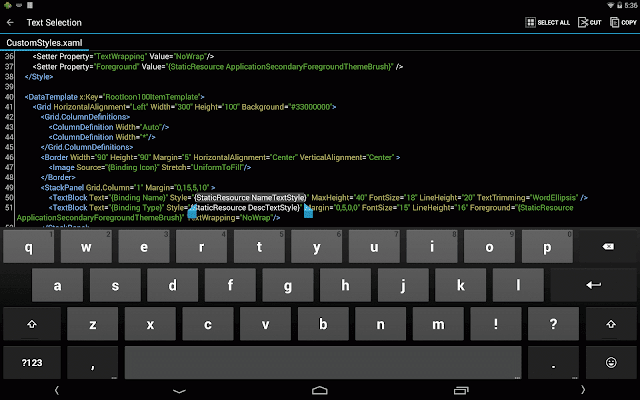Tap the n key
Image resolution: width=640 pixels, height=400 pixels.
[380, 324]
